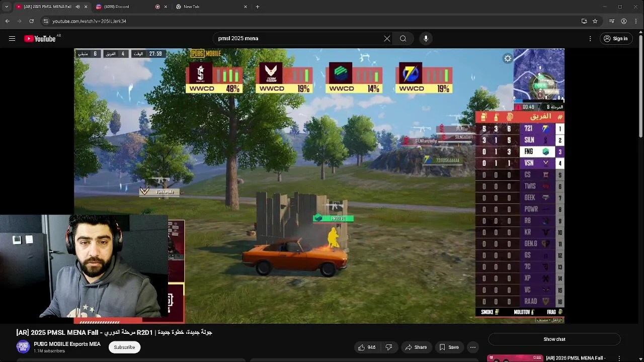Screen dimensions: 644x362
Task: Subscribe to PUBG MOBILE Esports MEA
Action: (x=124, y=347)
